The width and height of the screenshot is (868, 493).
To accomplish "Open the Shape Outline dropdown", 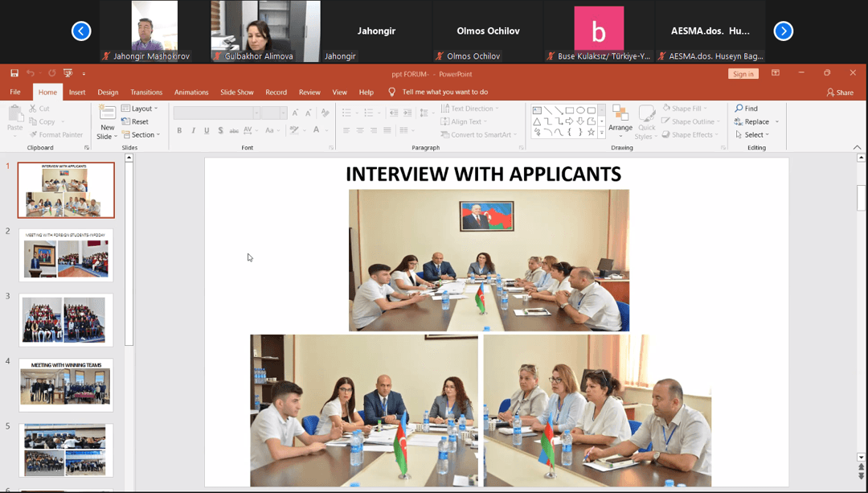I will pyautogui.click(x=691, y=121).
